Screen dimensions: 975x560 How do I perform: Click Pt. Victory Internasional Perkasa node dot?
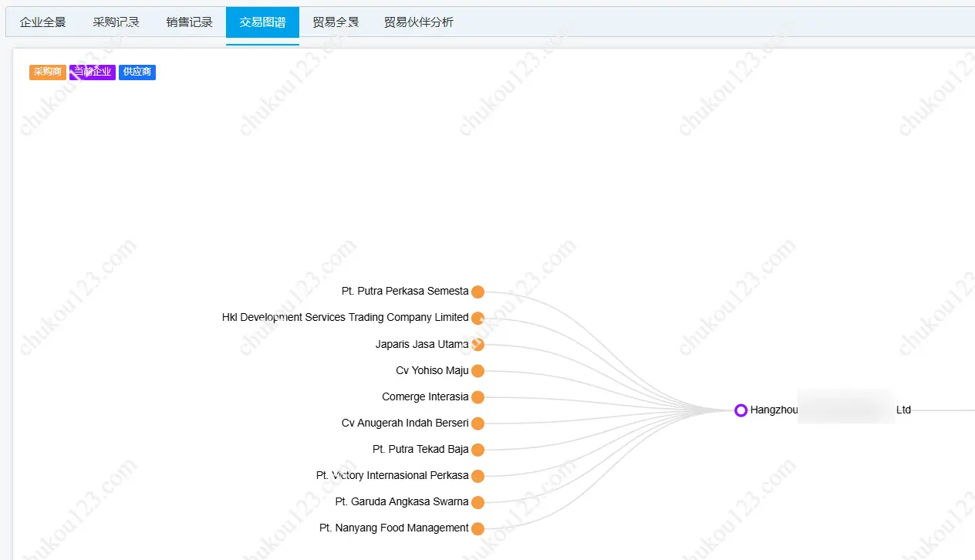tap(477, 476)
